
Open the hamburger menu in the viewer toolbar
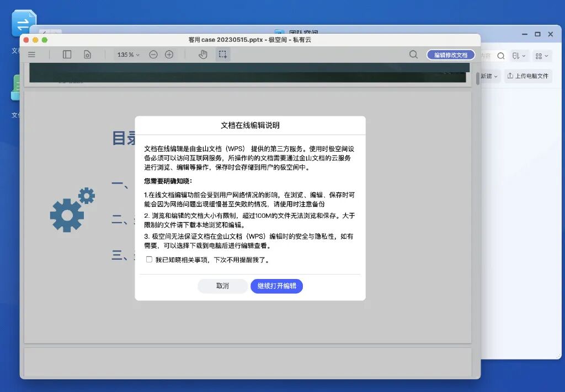coord(31,55)
